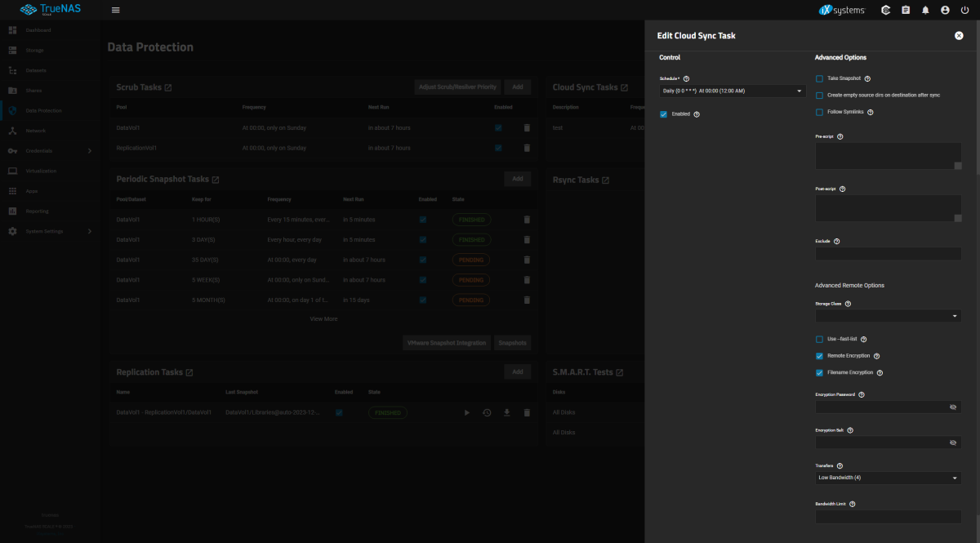The width and height of the screenshot is (980, 543).
Task: Reveal the Encryption Salt with eye icon
Action: pos(953,443)
